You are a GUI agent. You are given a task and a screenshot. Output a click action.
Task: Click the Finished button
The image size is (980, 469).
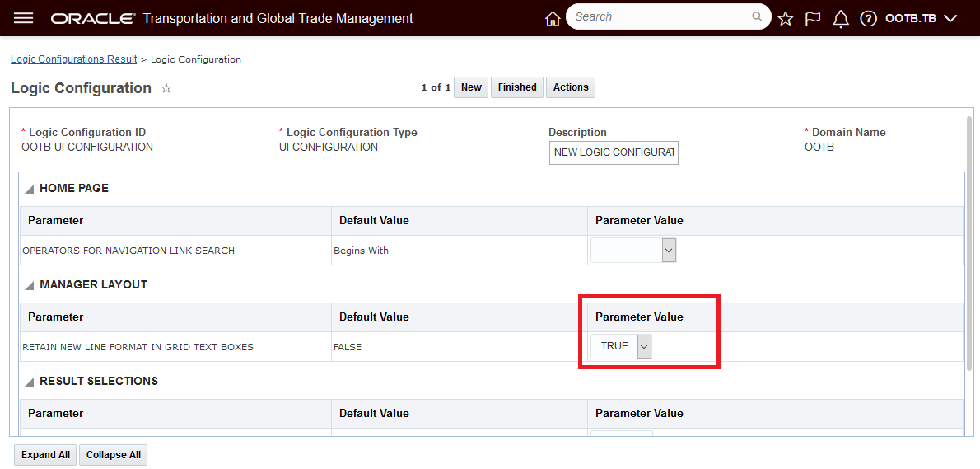click(517, 87)
